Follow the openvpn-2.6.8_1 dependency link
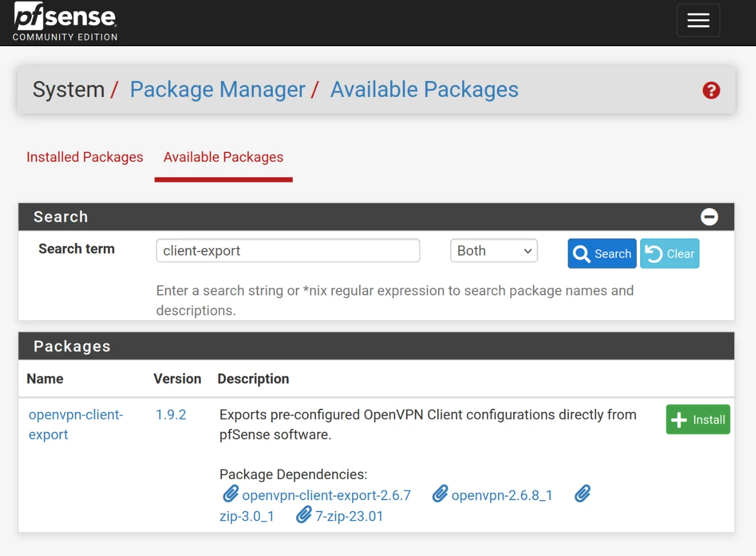Viewport: 756px width, 556px height. point(502,495)
